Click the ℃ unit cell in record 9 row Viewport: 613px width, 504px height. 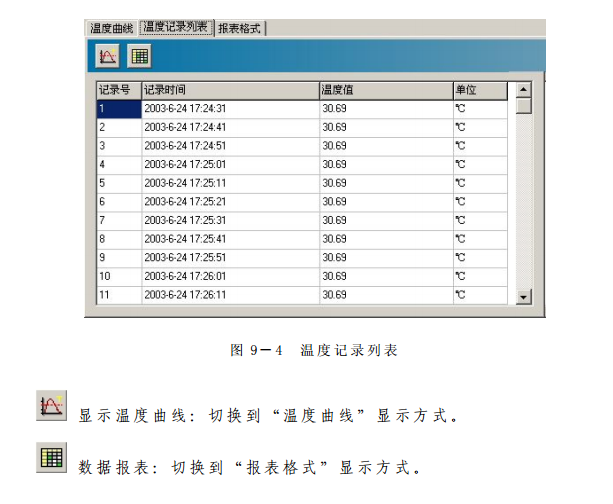(x=480, y=258)
